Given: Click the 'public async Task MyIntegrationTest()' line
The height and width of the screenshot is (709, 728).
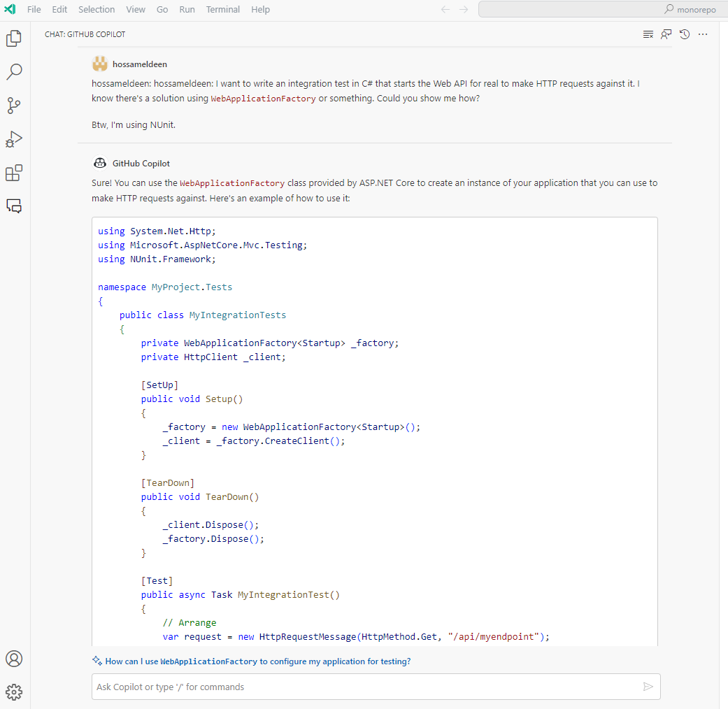Looking at the screenshot, I should (241, 595).
